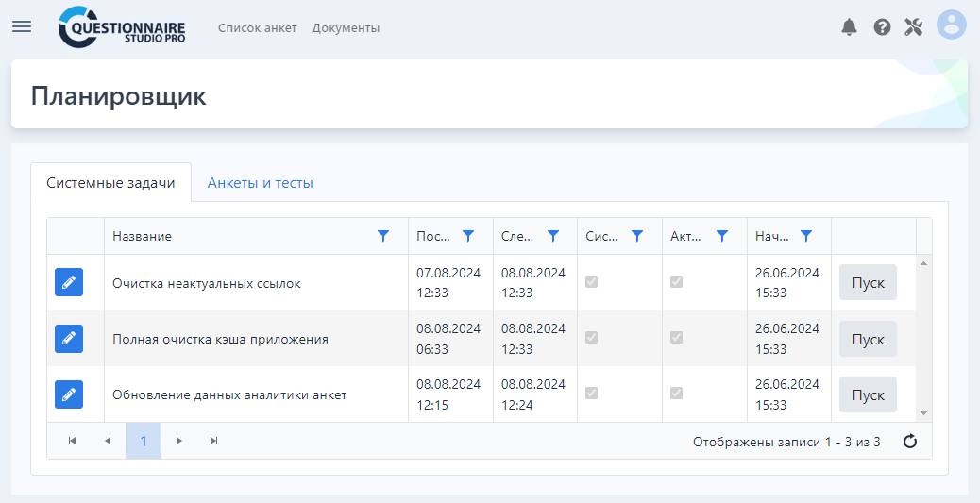980x503 pixels.
Task: Open the 'Документы' link in the header
Action: (x=346, y=28)
